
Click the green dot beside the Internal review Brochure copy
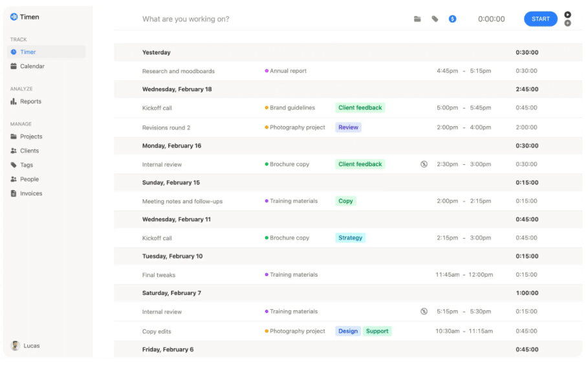(x=267, y=164)
